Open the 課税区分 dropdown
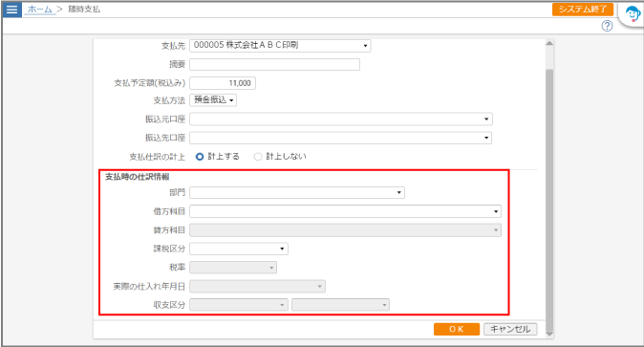 (x=239, y=249)
